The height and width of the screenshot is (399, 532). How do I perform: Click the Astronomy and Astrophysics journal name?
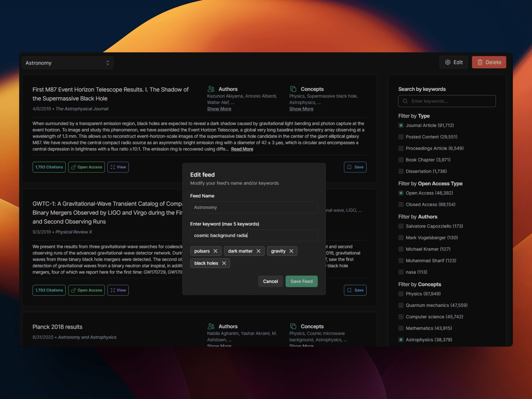(x=87, y=337)
